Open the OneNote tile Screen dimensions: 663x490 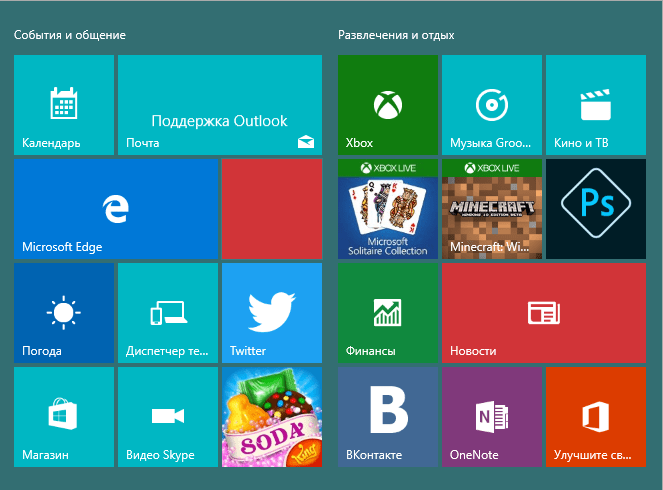492,417
